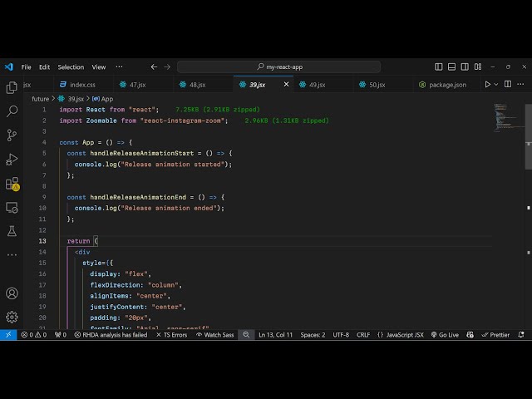Open Run and Debug view
The width and height of the screenshot is (532, 399).
tap(12, 159)
